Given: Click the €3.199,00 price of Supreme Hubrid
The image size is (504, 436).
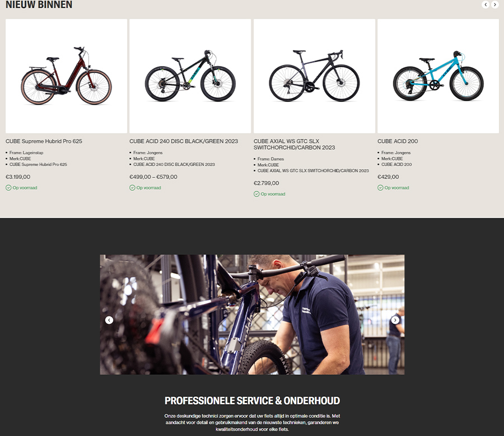Looking at the screenshot, I should [18, 177].
